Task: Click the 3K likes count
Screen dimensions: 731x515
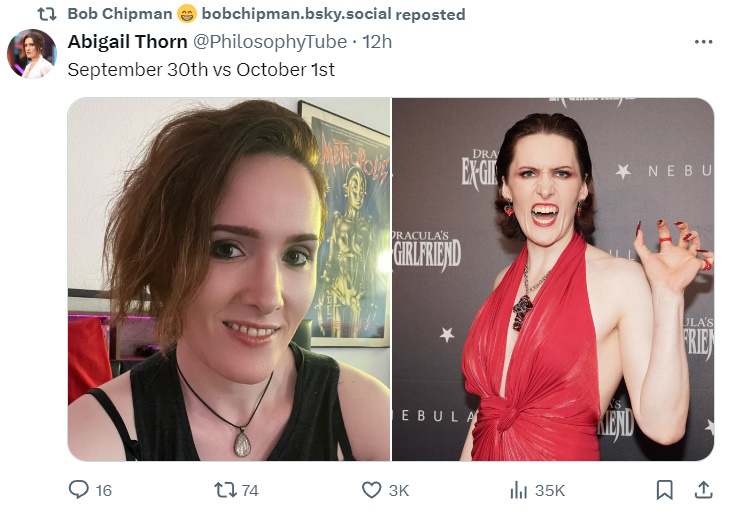Action: pyautogui.click(x=399, y=490)
